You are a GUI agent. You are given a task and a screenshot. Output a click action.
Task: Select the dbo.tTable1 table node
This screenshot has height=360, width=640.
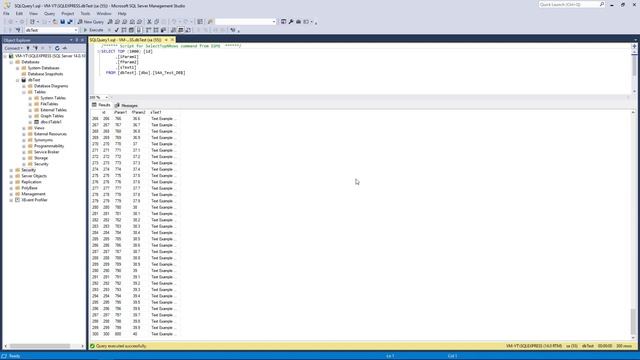51,122
